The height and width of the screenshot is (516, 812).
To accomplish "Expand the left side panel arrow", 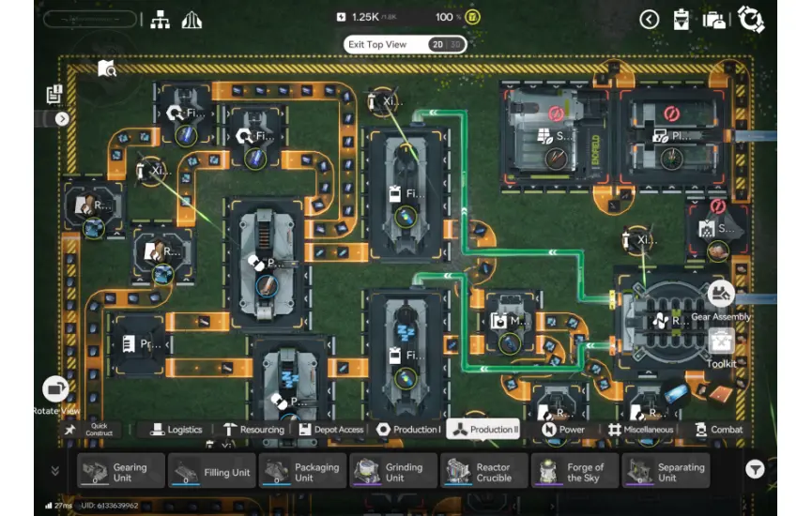I will click(62, 119).
